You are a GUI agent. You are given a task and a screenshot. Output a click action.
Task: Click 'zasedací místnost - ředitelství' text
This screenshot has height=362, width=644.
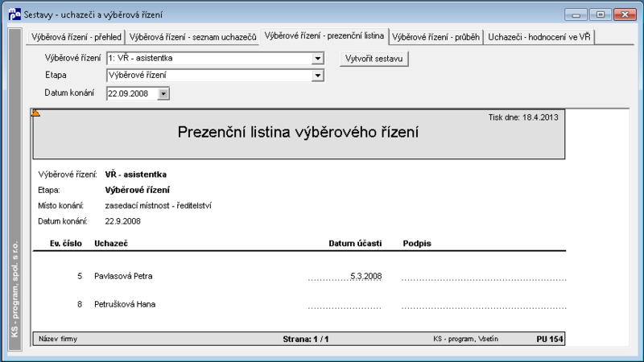(158, 206)
